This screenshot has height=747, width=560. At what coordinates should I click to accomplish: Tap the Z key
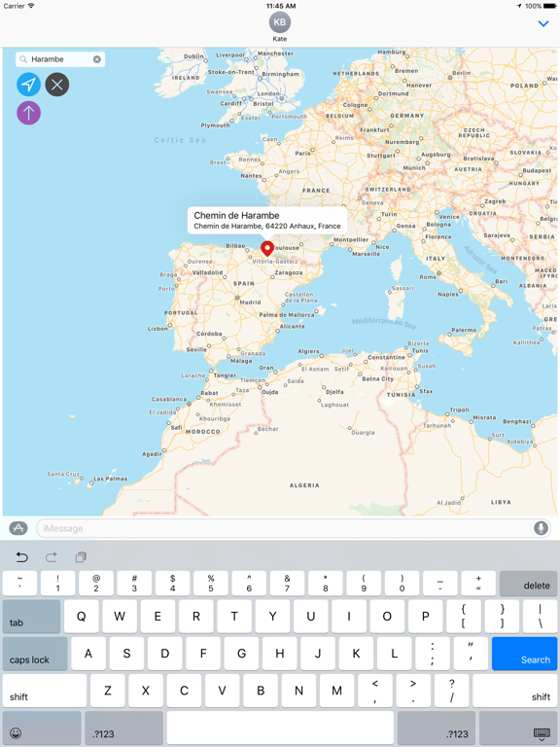[x=108, y=691]
